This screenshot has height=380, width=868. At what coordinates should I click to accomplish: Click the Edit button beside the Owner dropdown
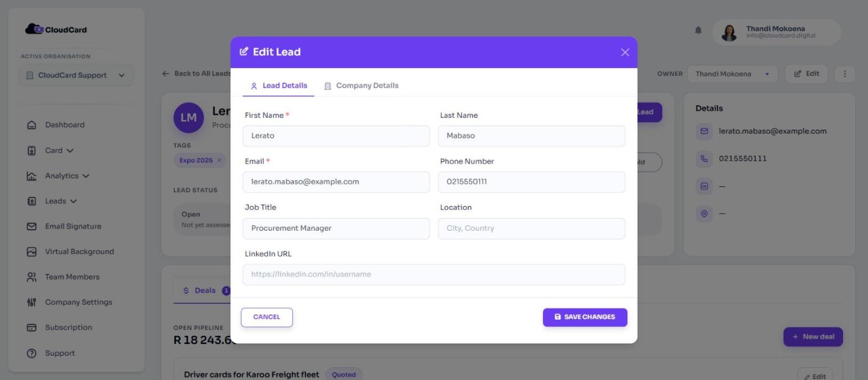pyautogui.click(x=807, y=74)
